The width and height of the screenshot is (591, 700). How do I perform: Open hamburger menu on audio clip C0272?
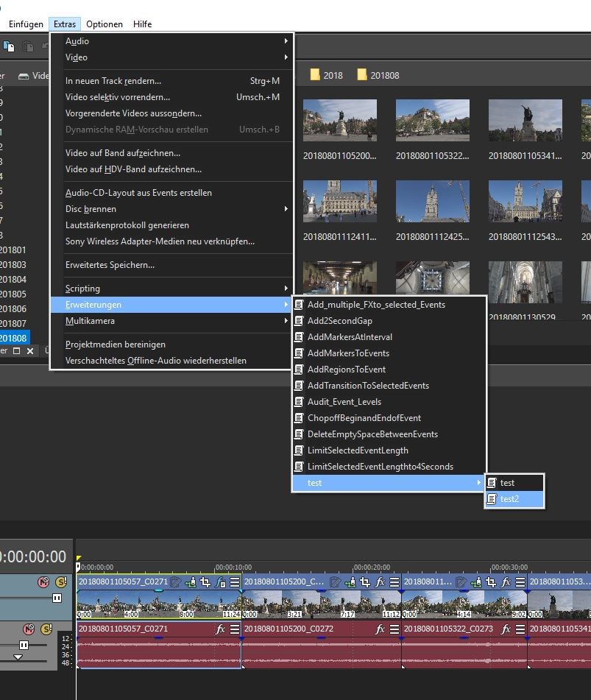394,629
